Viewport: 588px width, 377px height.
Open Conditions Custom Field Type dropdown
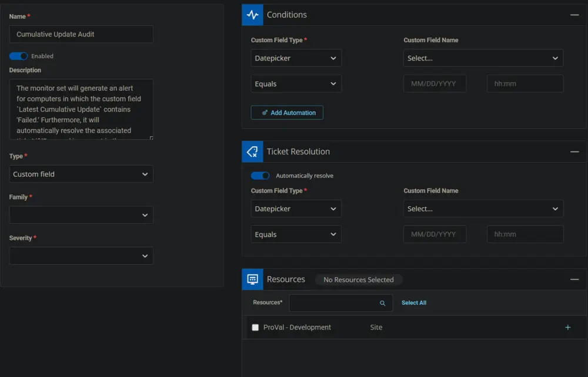point(296,58)
